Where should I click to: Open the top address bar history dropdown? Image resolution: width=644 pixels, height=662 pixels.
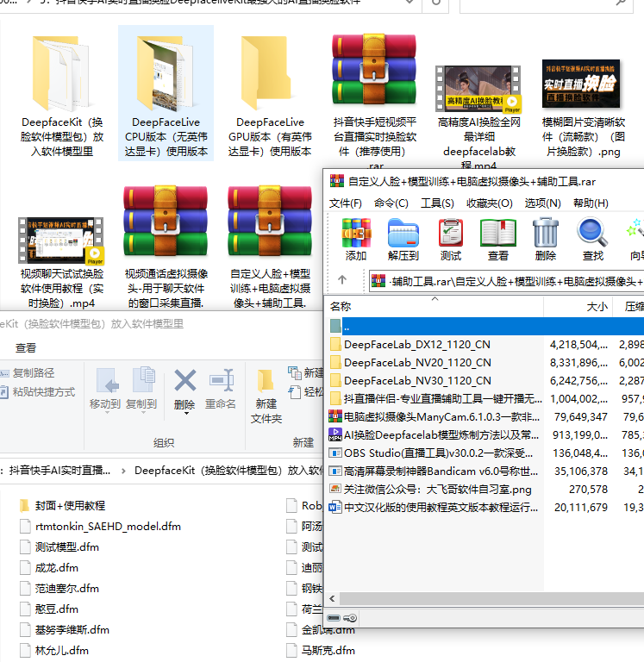pos(410,2)
